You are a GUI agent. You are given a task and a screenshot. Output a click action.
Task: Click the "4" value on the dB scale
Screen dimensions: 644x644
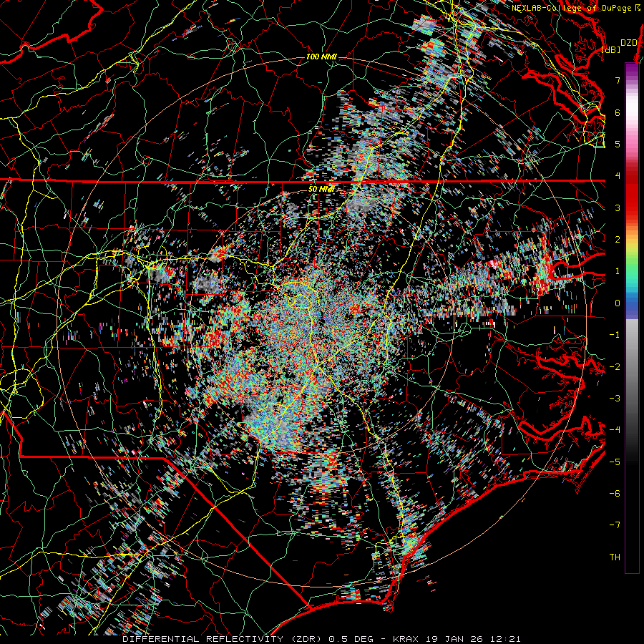618,176
